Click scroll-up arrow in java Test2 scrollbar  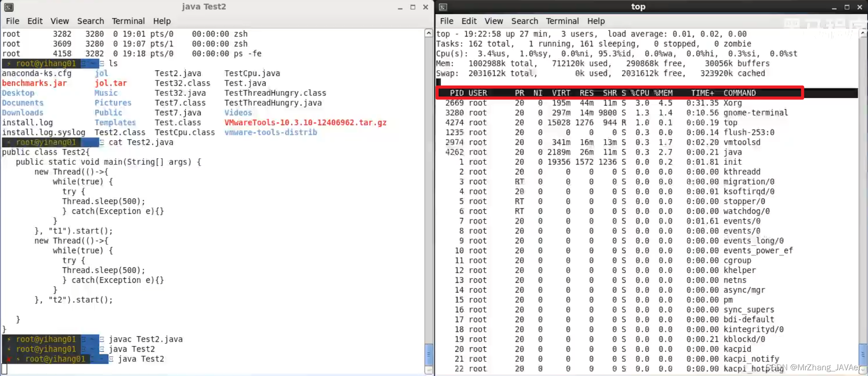(429, 33)
